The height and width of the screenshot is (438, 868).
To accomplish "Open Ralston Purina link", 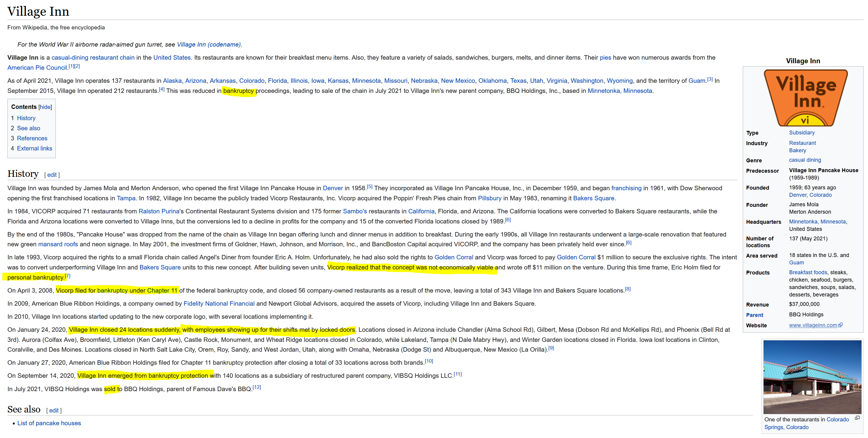I will 159,211.
